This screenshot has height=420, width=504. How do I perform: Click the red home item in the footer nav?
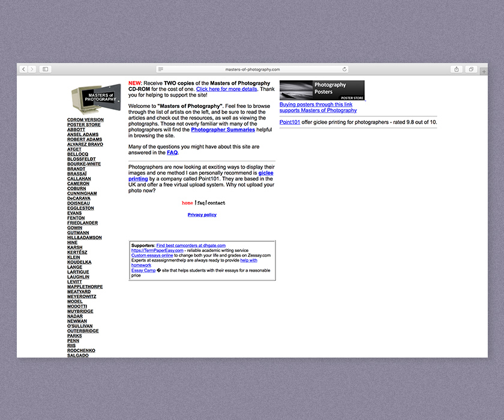(x=187, y=203)
